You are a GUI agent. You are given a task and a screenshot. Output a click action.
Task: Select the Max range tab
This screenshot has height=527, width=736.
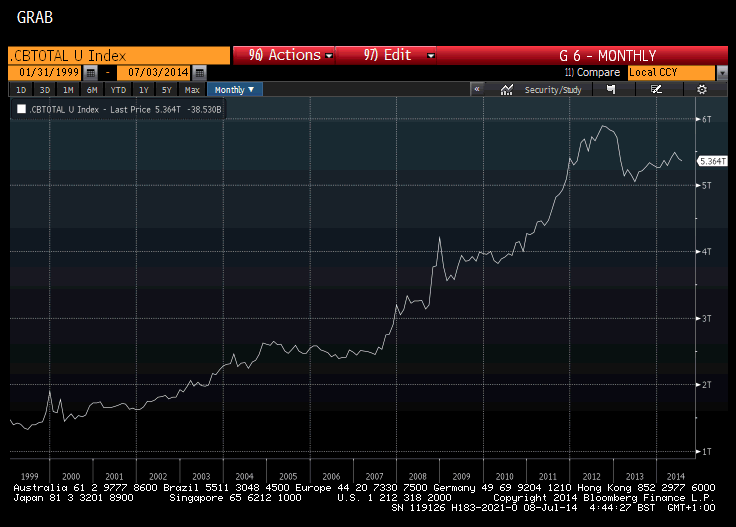192,90
